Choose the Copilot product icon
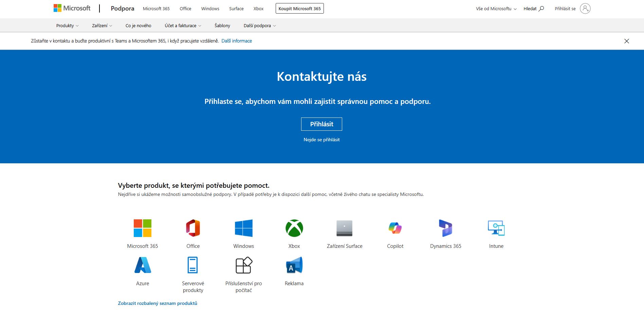The image size is (644, 310). pos(395,228)
